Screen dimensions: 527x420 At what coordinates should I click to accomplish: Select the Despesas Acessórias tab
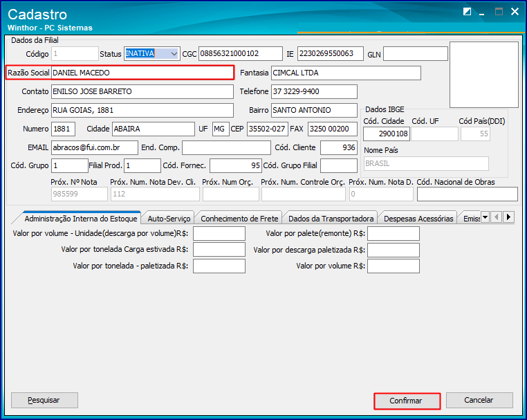pos(418,219)
